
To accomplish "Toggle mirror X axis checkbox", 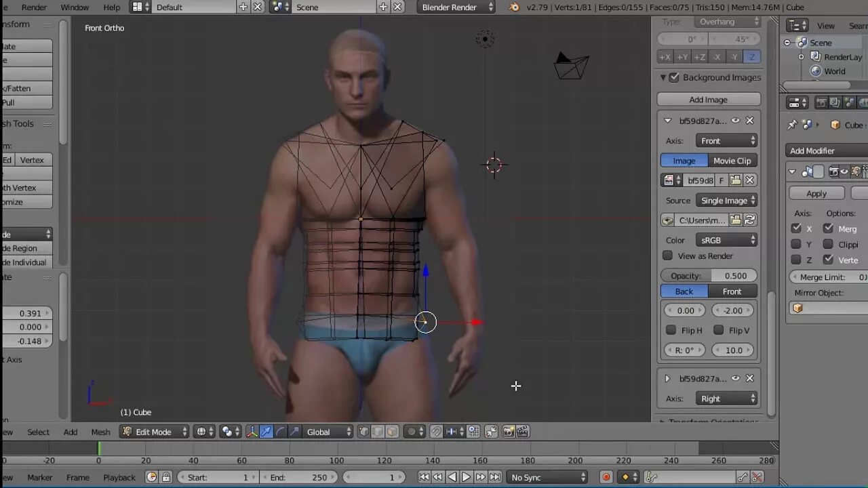I will 796,228.
